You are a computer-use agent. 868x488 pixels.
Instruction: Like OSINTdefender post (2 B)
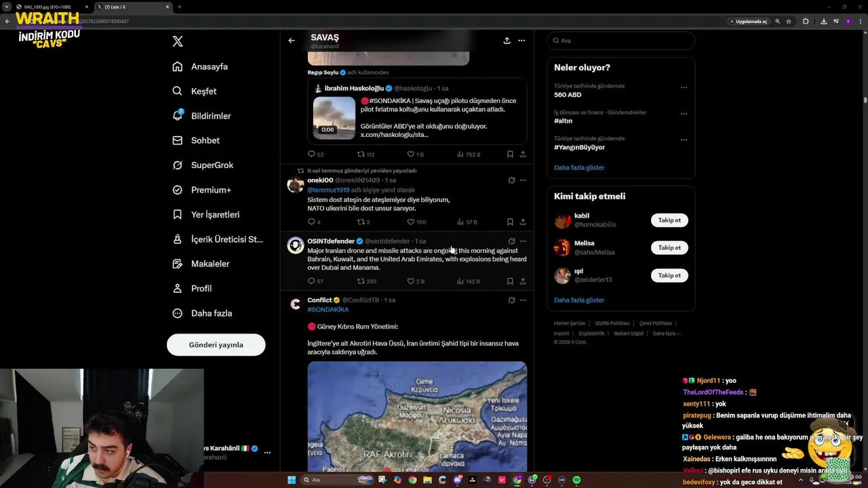point(416,281)
